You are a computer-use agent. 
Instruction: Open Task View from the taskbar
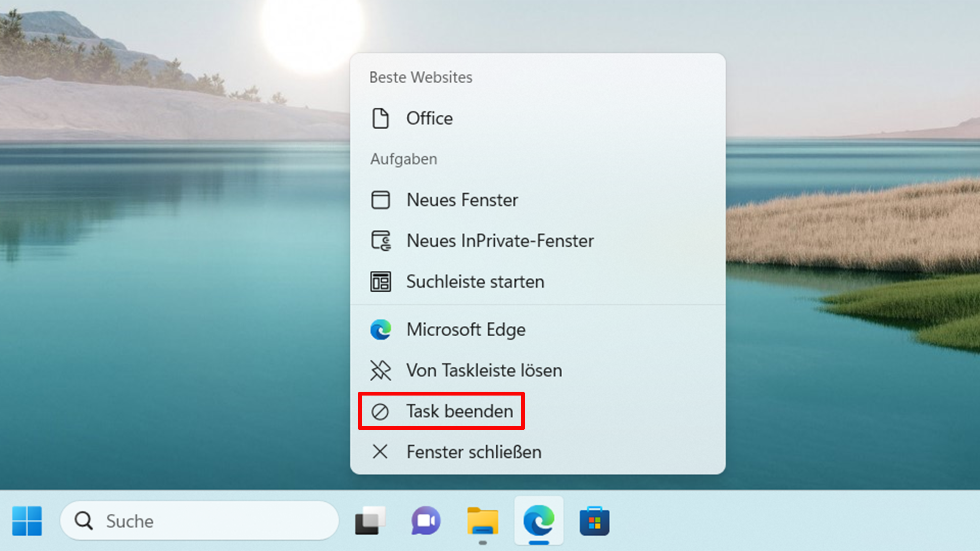[369, 521]
